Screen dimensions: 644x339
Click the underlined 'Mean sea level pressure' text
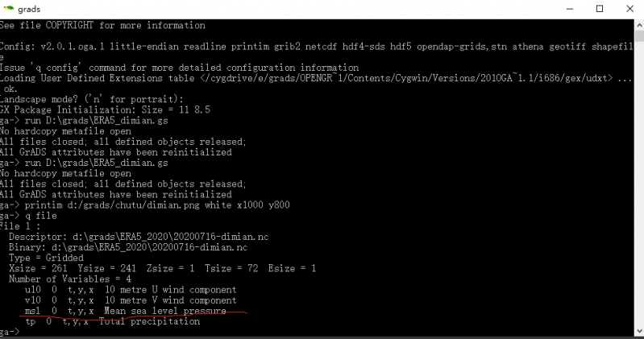click(164, 310)
